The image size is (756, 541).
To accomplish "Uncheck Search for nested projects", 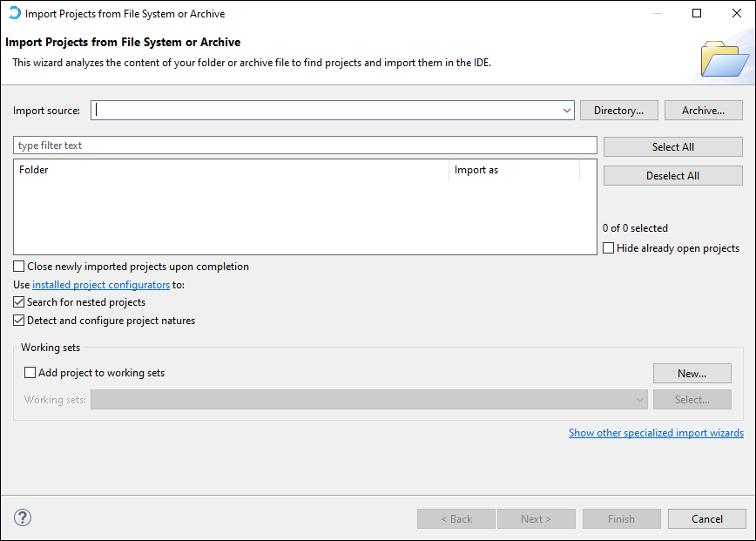I will point(19,302).
